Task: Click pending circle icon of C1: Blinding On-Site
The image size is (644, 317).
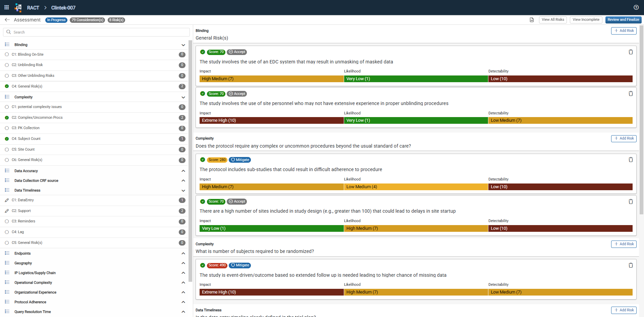Action: tap(7, 54)
